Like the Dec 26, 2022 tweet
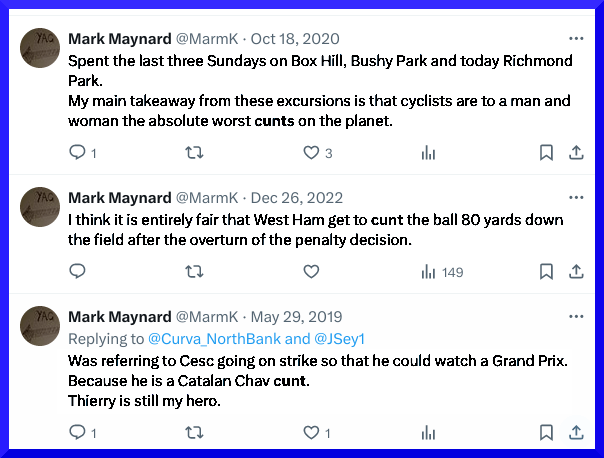Screen dimensions: 604x458 point(311,271)
